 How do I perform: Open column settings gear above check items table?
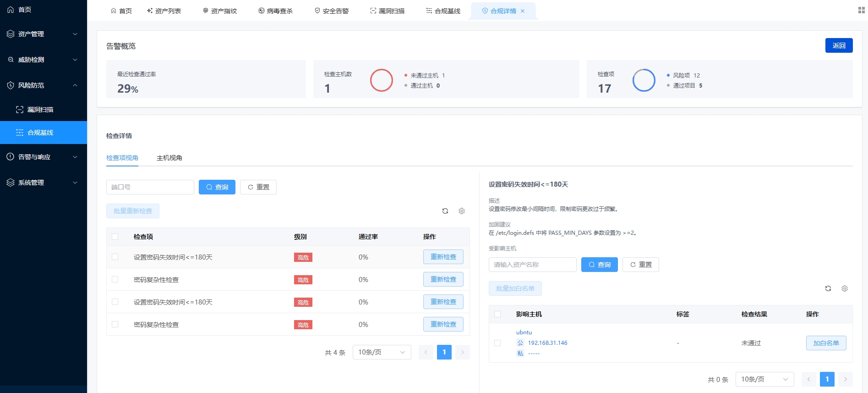tap(462, 211)
